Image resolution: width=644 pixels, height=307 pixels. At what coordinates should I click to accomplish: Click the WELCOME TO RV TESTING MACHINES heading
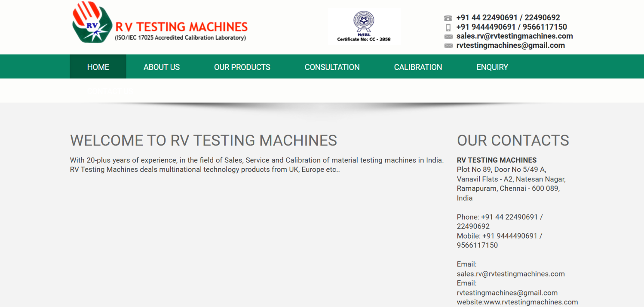(x=203, y=140)
